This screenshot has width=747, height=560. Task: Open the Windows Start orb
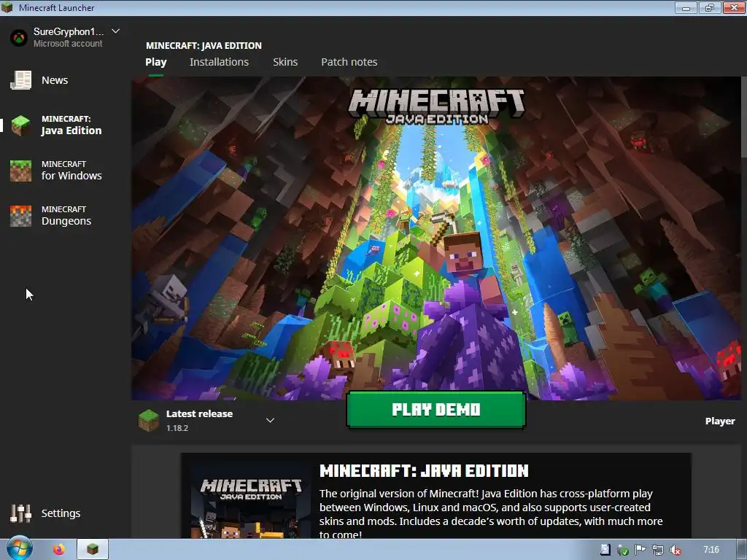(19, 548)
